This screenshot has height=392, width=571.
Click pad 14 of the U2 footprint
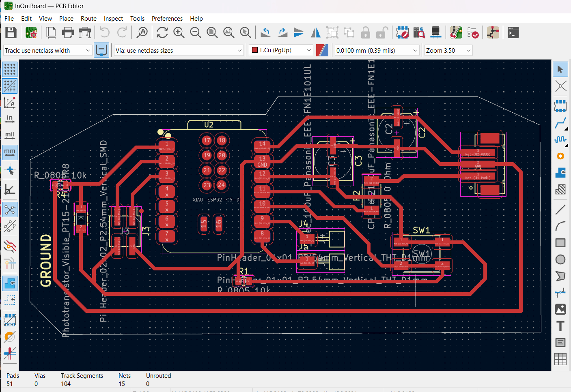pos(262,145)
